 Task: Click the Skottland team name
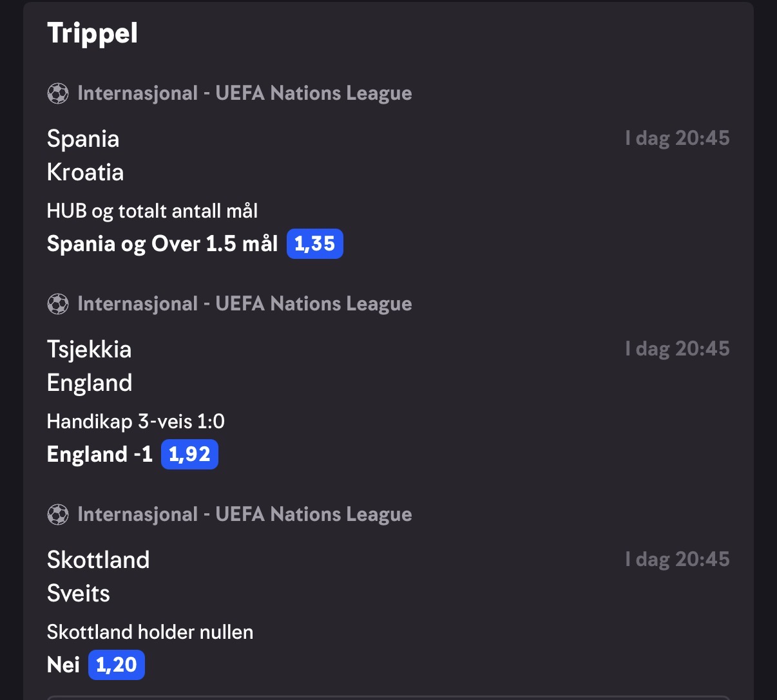coord(99,560)
